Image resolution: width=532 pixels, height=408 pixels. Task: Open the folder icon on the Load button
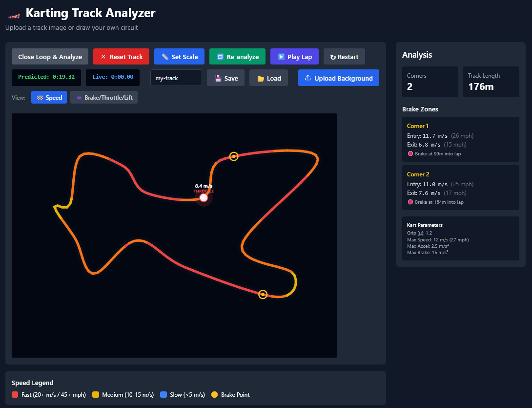point(262,78)
